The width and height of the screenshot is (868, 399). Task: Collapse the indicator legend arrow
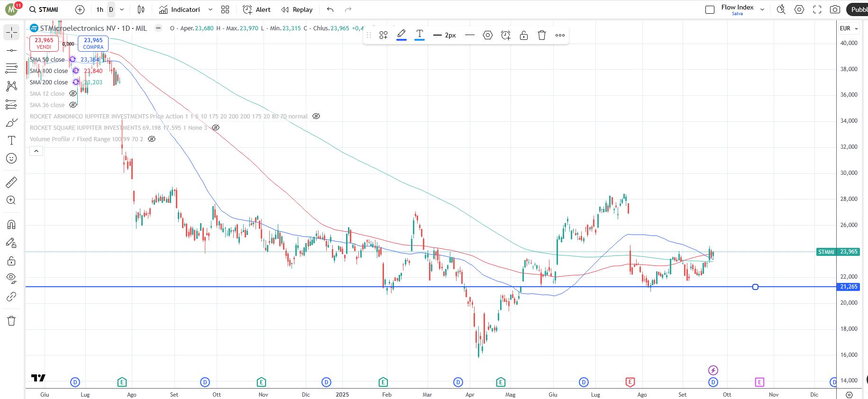coord(37,151)
